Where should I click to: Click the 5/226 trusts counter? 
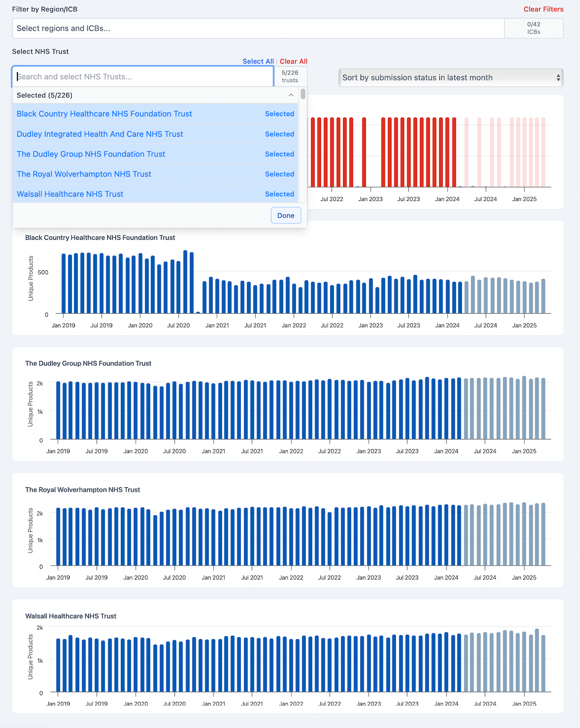(290, 76)
